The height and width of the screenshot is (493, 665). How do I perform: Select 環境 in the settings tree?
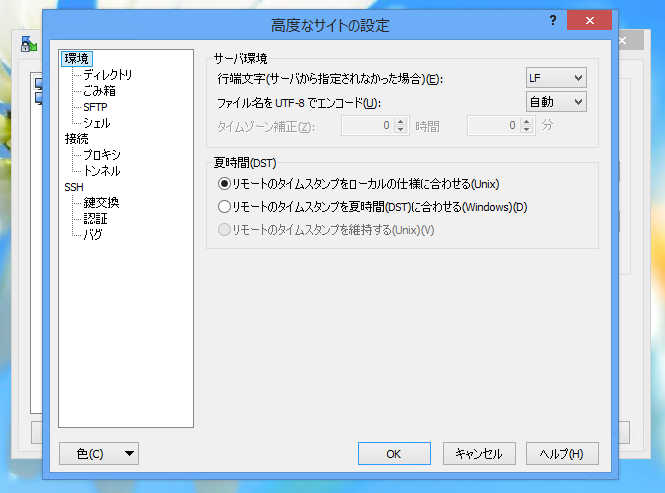click(76, 59)
